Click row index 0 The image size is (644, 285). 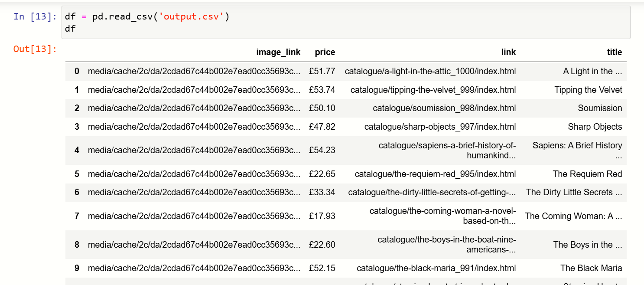(x=77, y=71)
